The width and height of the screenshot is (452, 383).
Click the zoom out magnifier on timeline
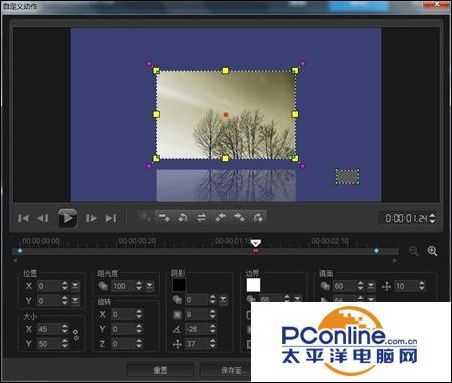(413, 251)
